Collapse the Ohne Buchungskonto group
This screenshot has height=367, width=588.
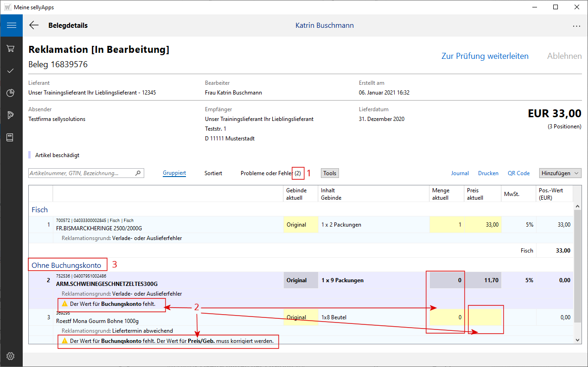[x=66, y=266]
